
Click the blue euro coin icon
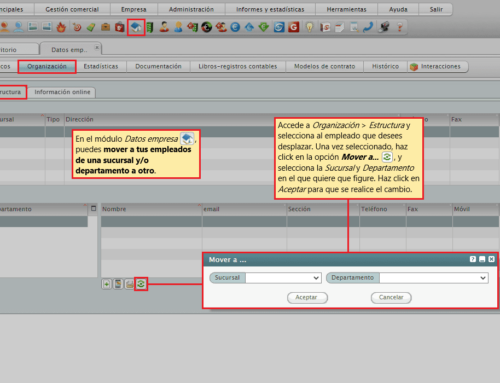pyautogui.click(x=235, y=27)
